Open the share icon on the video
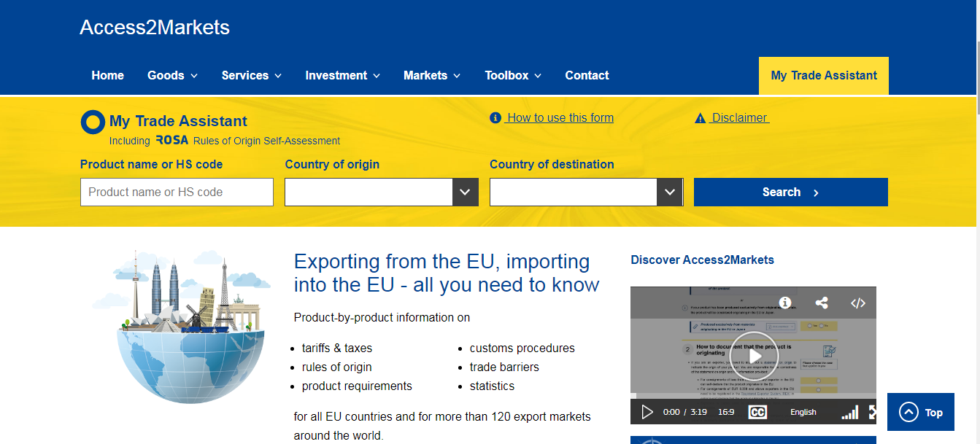 pyautogui.click(x=822, y=303)
